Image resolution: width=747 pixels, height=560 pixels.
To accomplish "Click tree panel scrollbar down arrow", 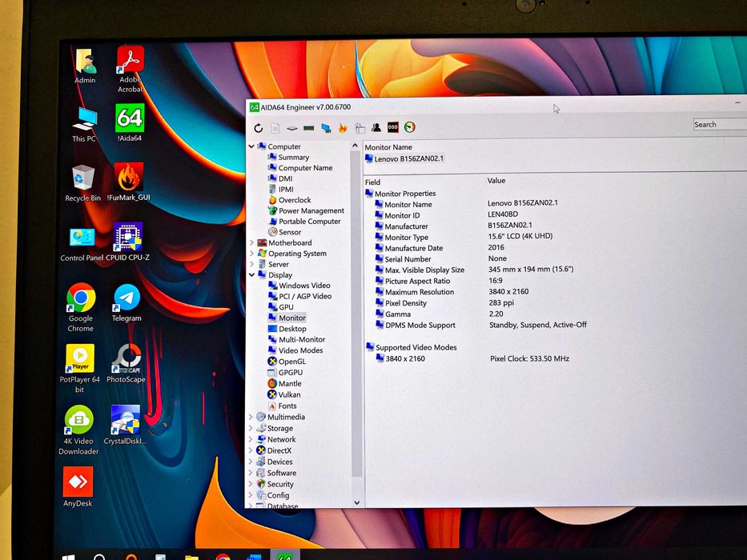I will click(x=357, y=502).
